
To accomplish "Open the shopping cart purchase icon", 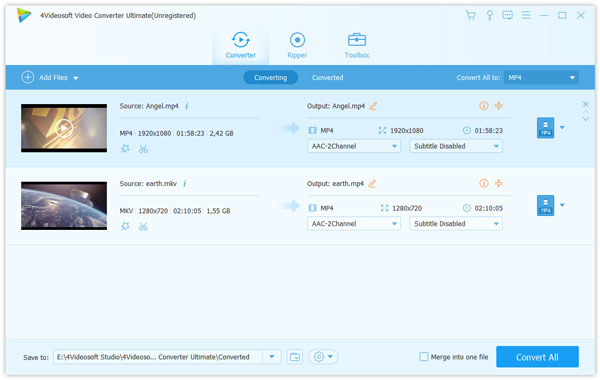I will coord(470,15).
